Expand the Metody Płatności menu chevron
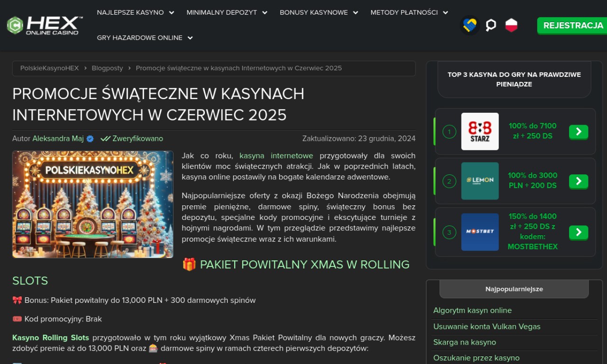The width and height of the screenshot is (607, 364). click(445, 13)
